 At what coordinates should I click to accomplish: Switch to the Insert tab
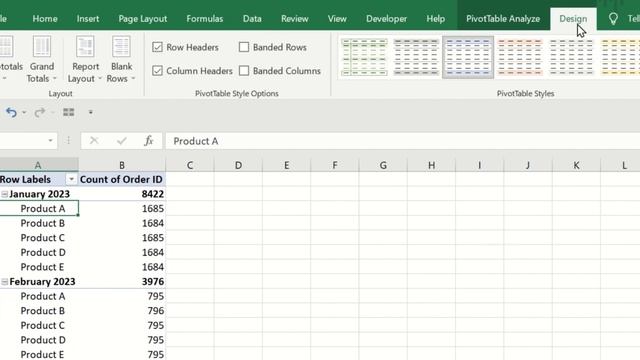[x=88, y=19]
